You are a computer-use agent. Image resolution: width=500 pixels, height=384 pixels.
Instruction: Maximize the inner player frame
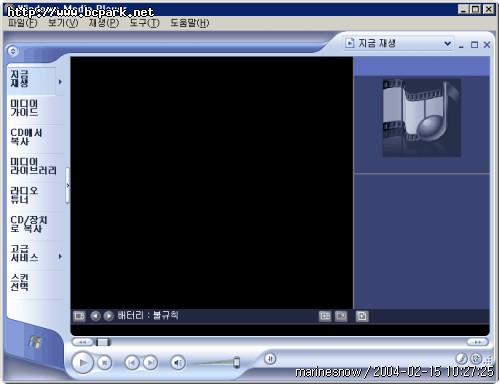click(x=474, y=45)
